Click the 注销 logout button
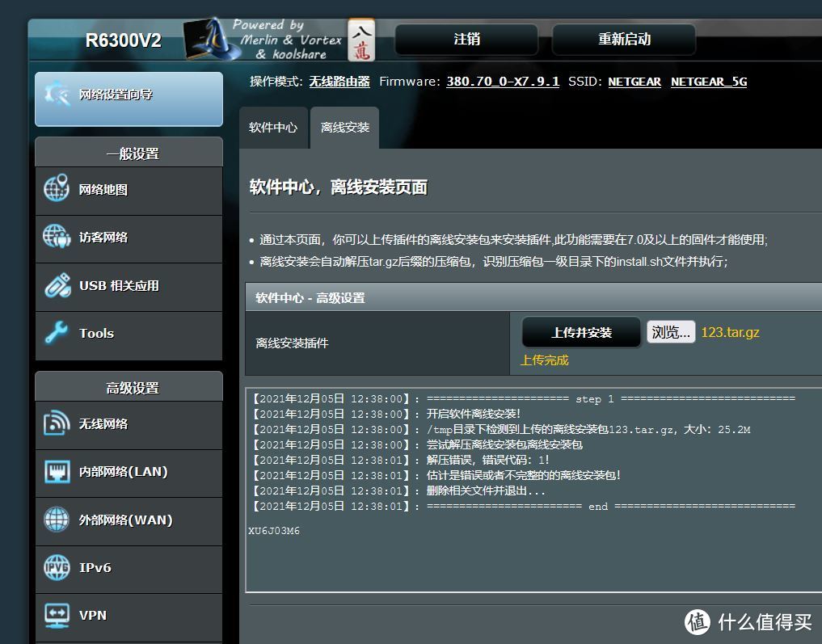This screenshot has height=644, width=822. pyautogui.click(x=466, y=39)
